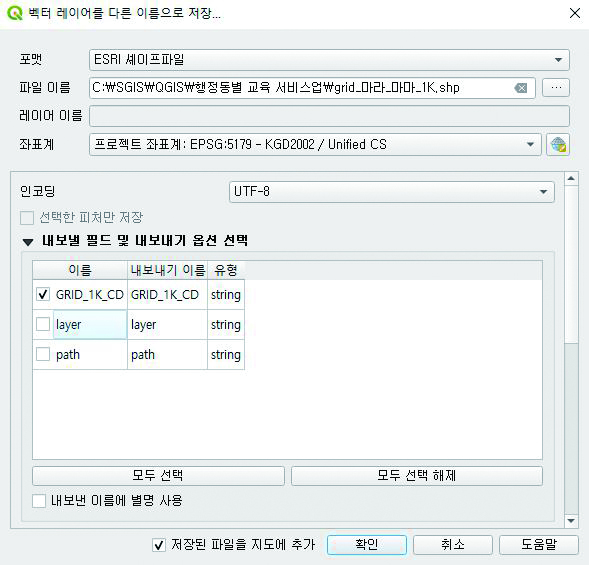Clear the file name path with the backspace icon

point(521,88)
